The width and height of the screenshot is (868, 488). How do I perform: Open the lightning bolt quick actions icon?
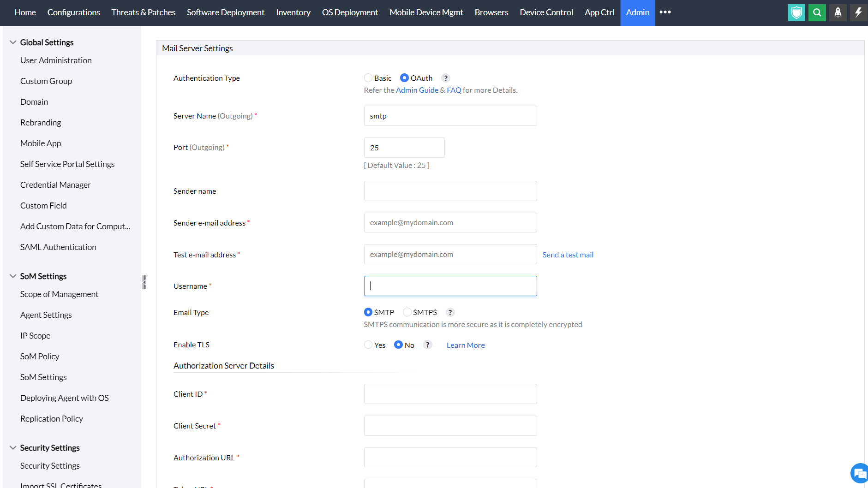click(x=858, y=12)
